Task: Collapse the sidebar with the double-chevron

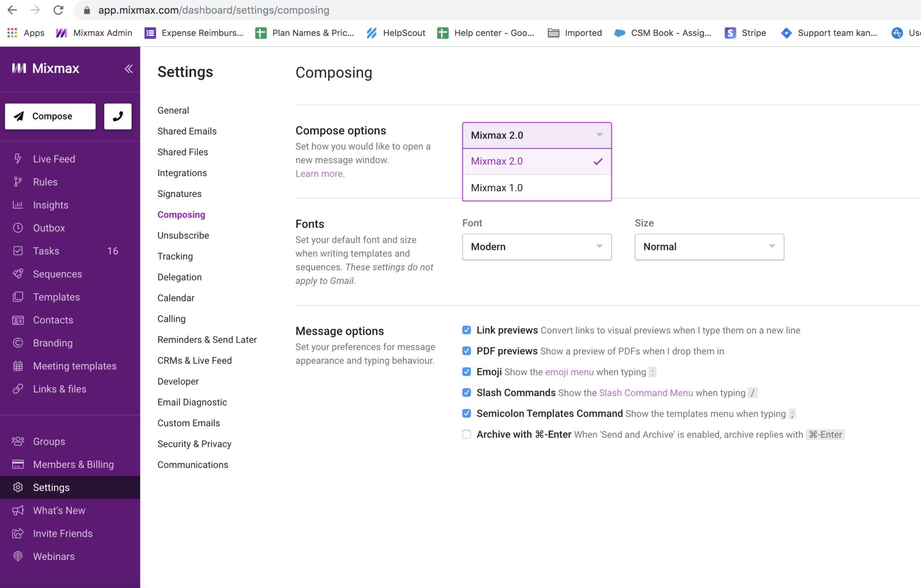Action: pos(129,68)
